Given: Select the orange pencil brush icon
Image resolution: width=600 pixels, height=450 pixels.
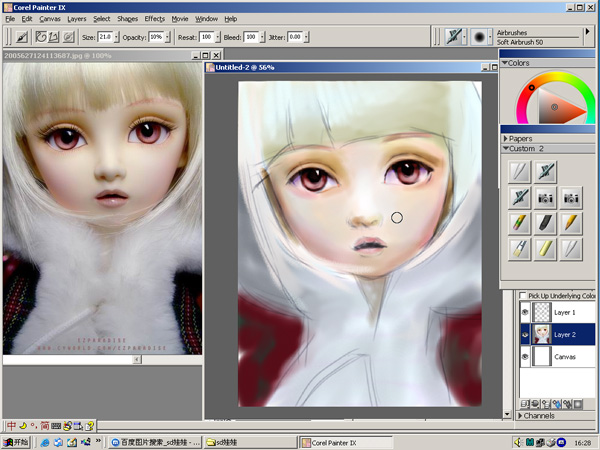Looking at the screenshot, I should pyautogui.click(x=571, y=223).
